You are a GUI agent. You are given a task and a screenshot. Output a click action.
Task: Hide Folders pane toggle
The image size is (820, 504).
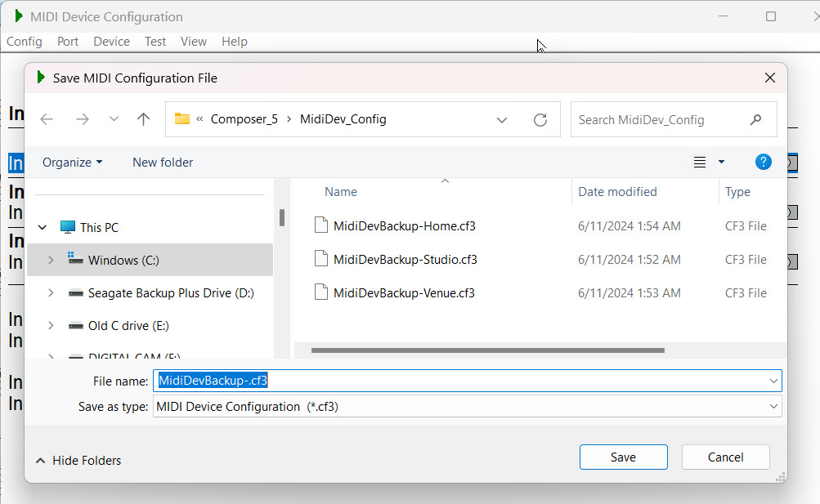(78, 461)
